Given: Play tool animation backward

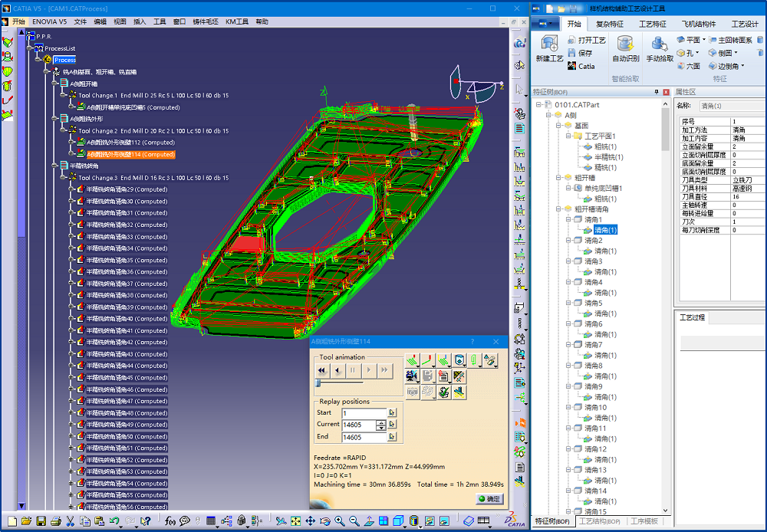Looking at the screenshot, I should click(x=337, y=370).
